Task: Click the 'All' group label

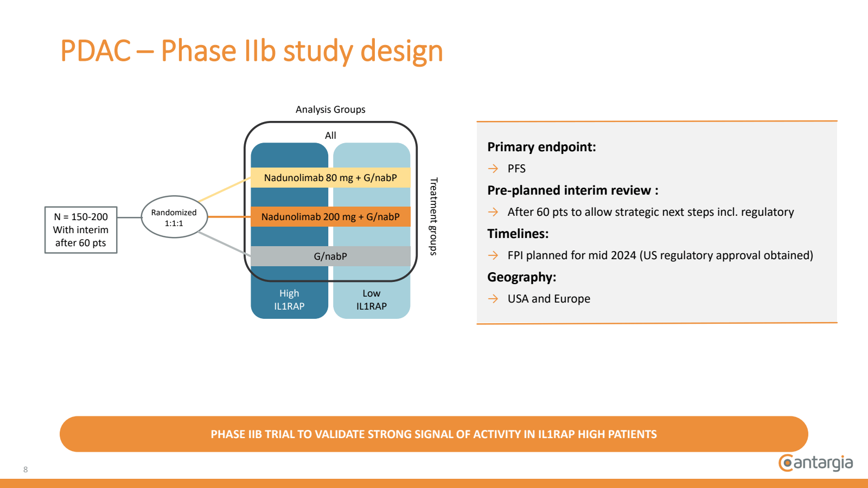Action: click(330, 136)
